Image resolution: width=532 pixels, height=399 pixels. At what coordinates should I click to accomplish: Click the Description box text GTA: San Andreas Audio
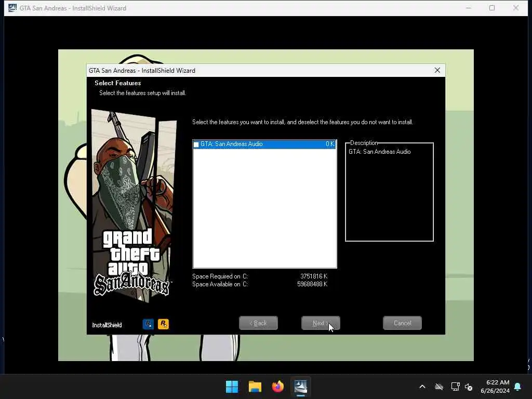(380, 152)
